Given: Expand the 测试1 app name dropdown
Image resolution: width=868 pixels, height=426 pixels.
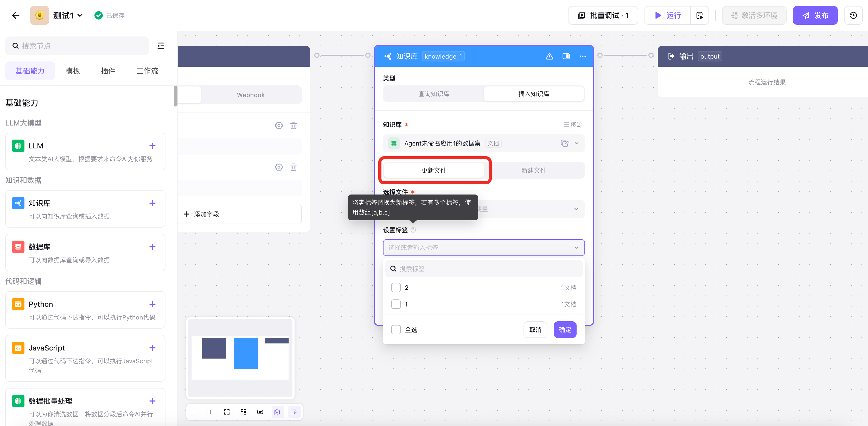Looking at the screenshot, I should click(x=80, y=16).
